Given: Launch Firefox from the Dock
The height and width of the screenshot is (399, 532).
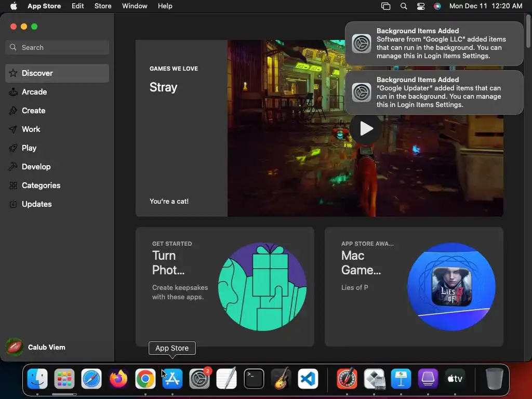Looking at the screenshot, I should click(x=118, y=378).
